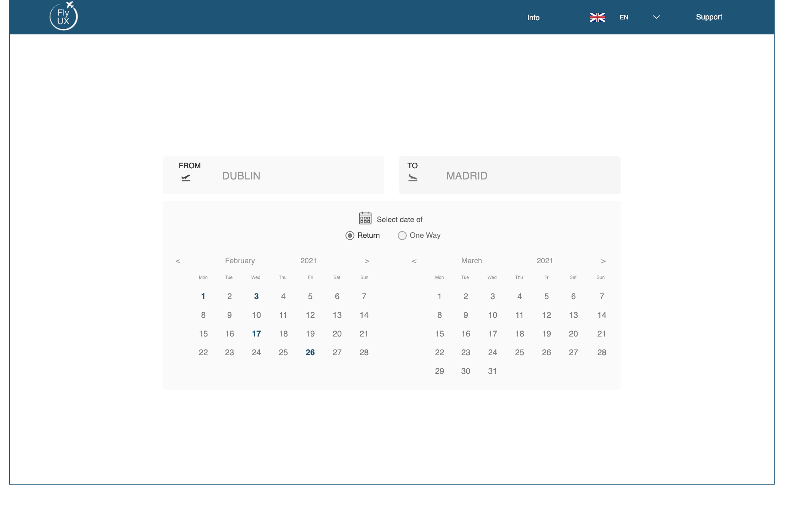
Task: Choose February 28 date
Action: pos(364,353)
